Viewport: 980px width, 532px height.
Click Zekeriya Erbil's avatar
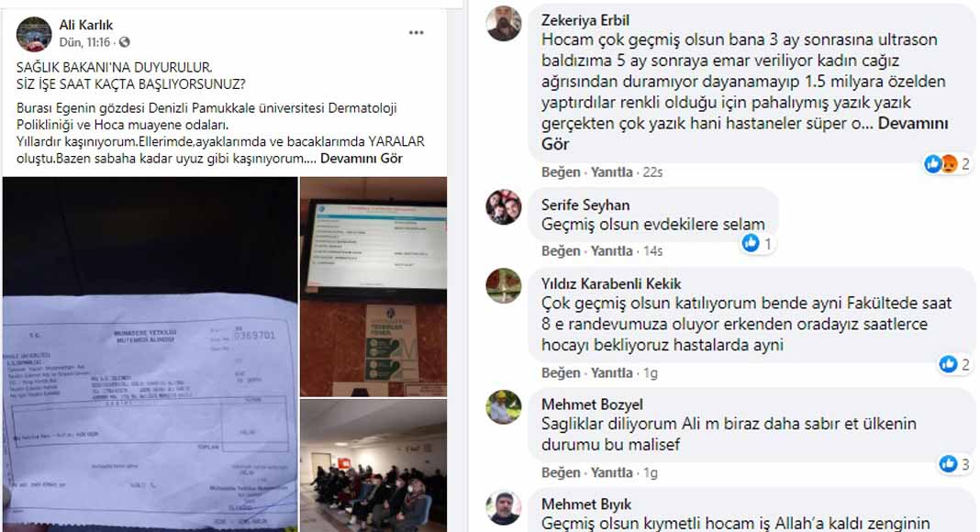pyautogui.click(x=504, y=24)
